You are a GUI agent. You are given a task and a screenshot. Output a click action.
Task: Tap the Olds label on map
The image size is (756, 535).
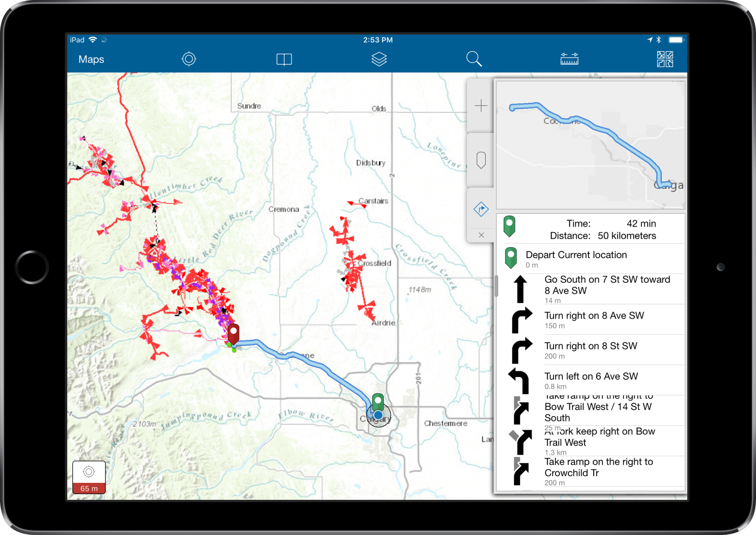(x=379, y=109)
